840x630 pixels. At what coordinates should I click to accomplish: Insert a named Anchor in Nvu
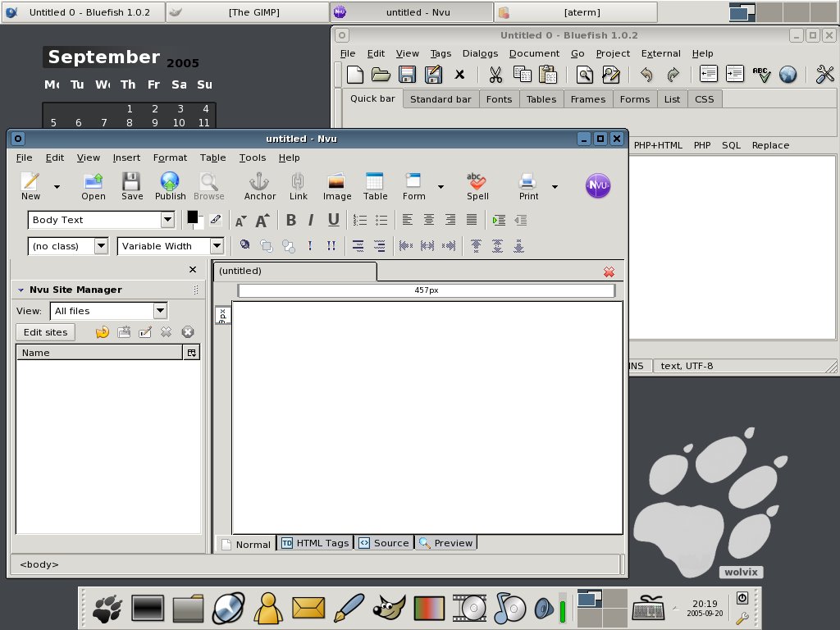pos(260,186)
